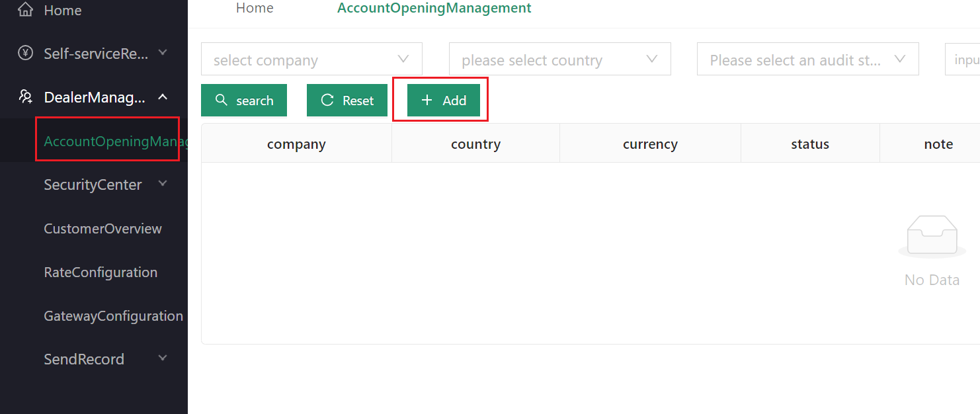Click the Home house icon in sidebar
Image resolution: width=980 pixels, height=414 pixels.
pyautogui.click(x=25, y=10)
